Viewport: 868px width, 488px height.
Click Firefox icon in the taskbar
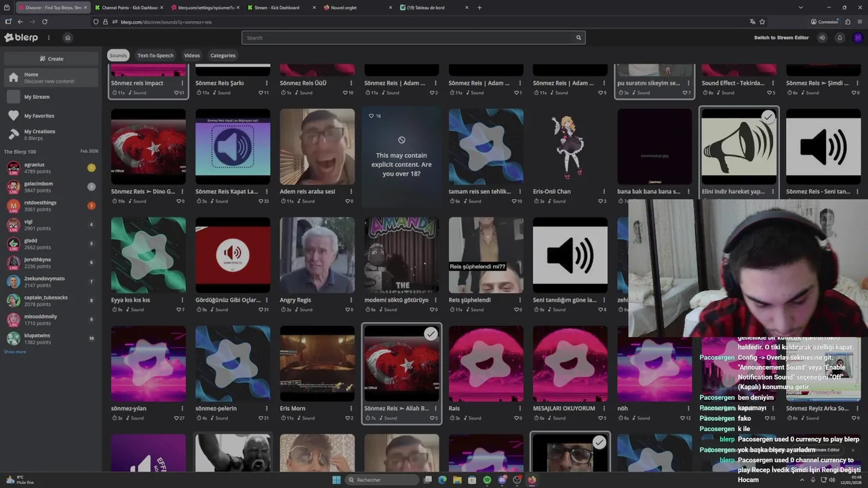pyautogui.click(x=532, y=480)
